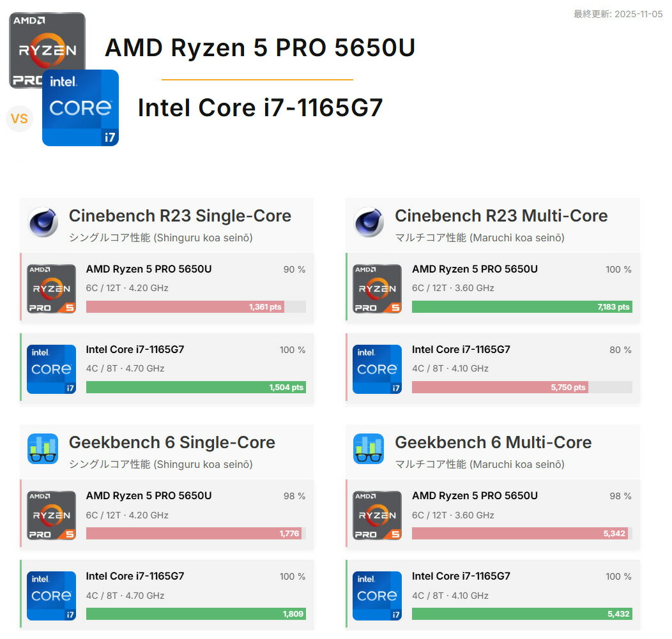Click Intel badge in Cinebench Multi-Core row
This screenshot has height=639, width=672.
[378, 370]
